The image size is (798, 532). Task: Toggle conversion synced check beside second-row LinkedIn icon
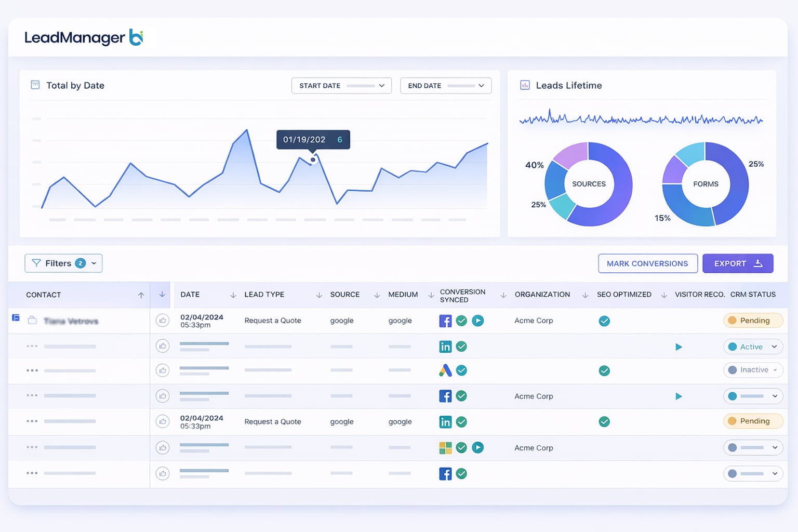[x=461, y=347]
